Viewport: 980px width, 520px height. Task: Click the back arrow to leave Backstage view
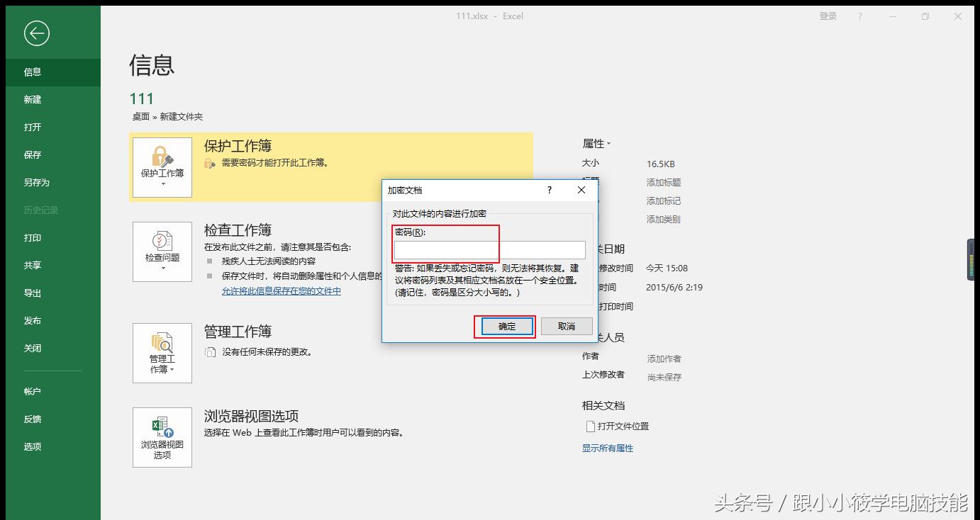[x=36, y=33]
